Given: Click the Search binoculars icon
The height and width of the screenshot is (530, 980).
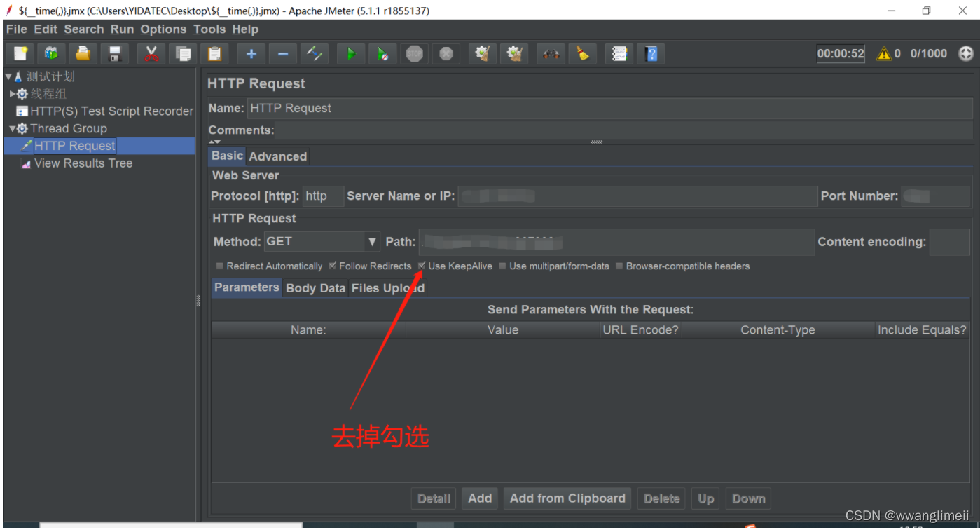Looking at the screenshot, I should point(551,53).
